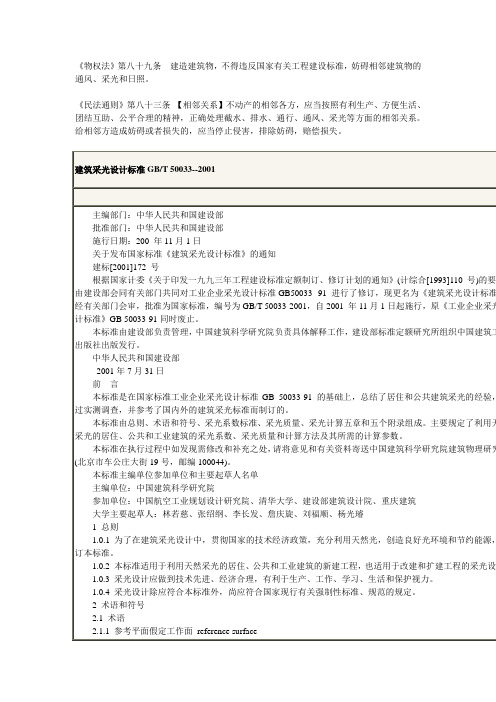Click the 2 术语和符号 heading
The width and height of the screenshot is (496, 702).
click(x=119, y=605)
